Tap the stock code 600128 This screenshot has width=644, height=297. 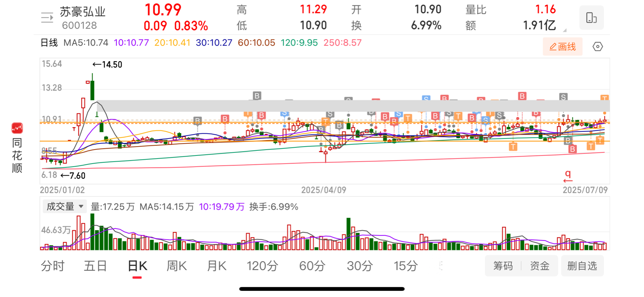(x=79, y=26)
